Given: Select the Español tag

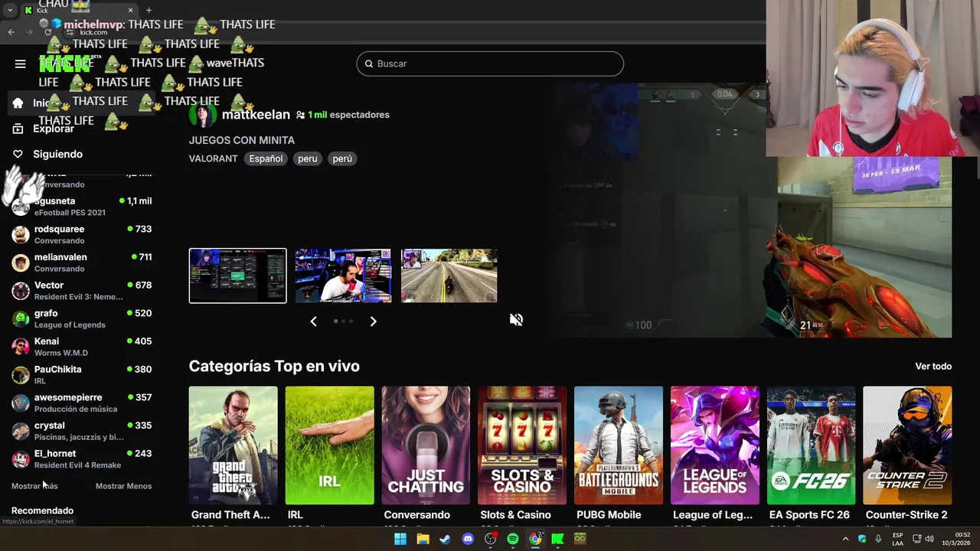Looking at the screenshot, I should tap(266, 158).
